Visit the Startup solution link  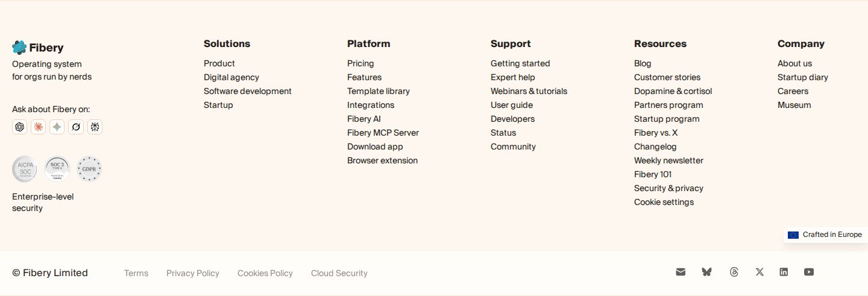218,105
